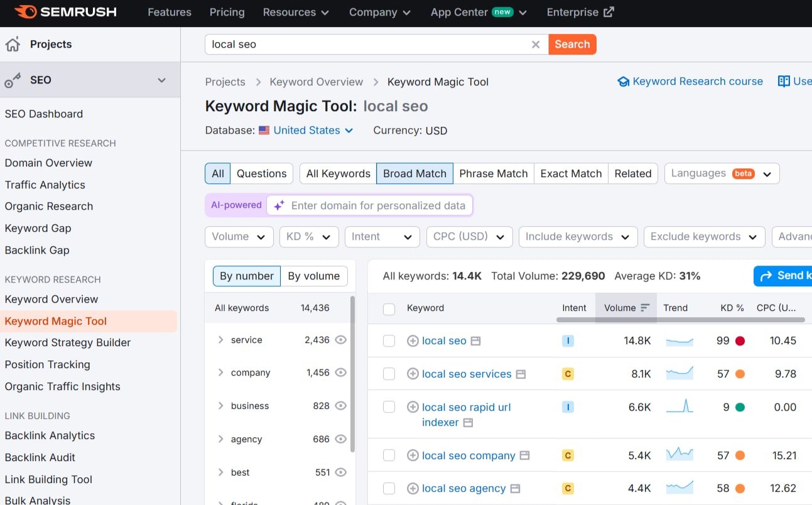The image size is (812, 505).
Task: Open the Languages beta dropdown
Action: pyautogui.click(x=722, y=174)
